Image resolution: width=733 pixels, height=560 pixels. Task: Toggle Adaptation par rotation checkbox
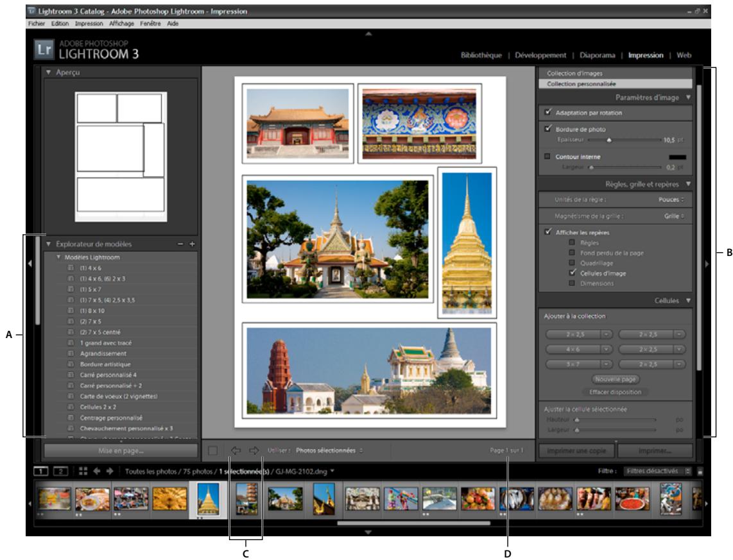coord(548,112)
